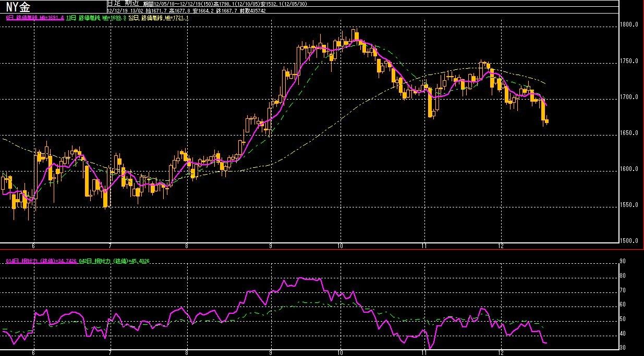
Task: Click the 014日 相対力 (終値)=34.7426 legend
Action: click(x=41, y=261)
